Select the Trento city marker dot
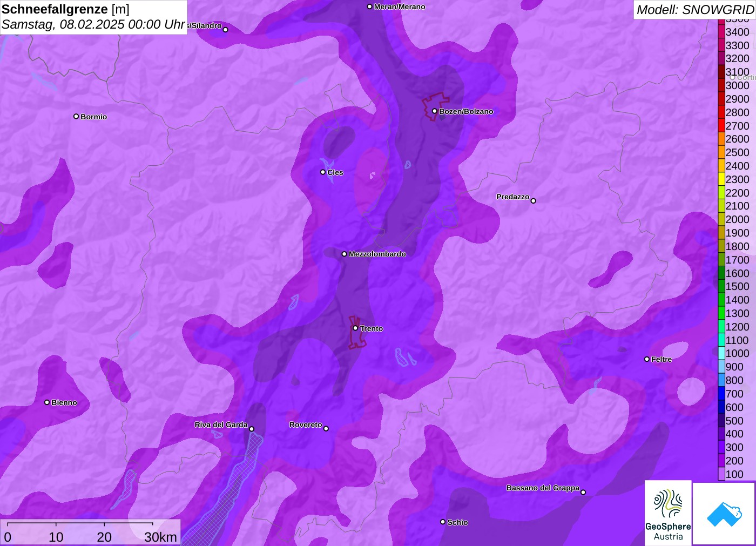 [355, 328]
